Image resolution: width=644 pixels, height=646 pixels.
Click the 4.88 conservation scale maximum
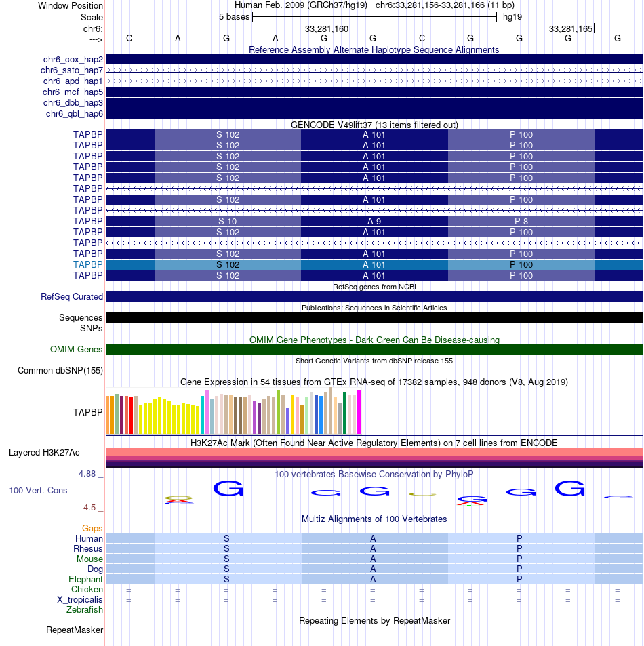coord(87,474)
